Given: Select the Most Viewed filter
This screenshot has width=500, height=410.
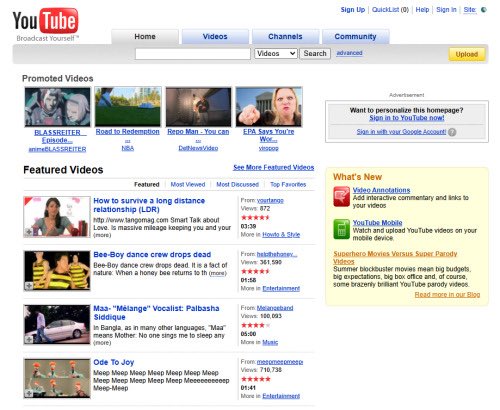Looking at the screenshot, I should coord(188,184).
